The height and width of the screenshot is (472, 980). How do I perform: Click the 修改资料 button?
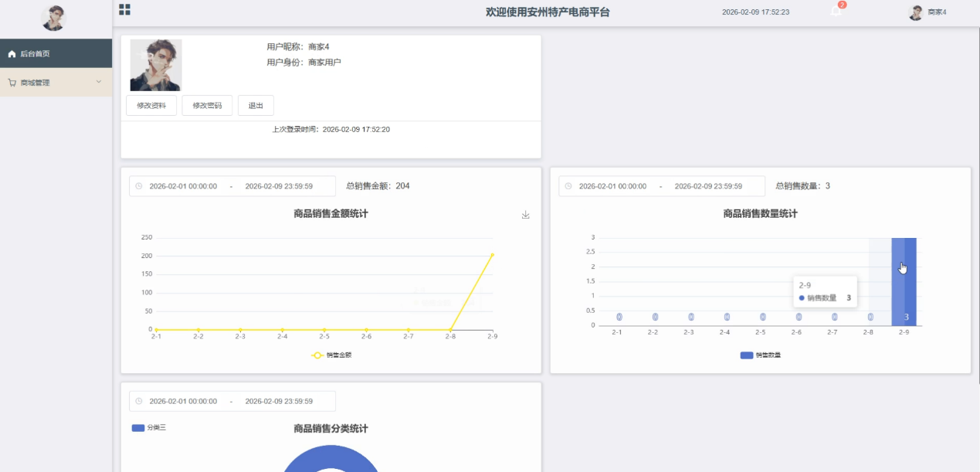pos(151,106)
